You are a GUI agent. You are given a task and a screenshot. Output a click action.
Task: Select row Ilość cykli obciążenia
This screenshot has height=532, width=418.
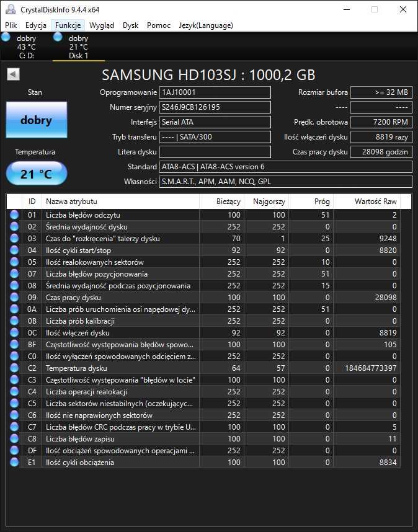point(203,462)
